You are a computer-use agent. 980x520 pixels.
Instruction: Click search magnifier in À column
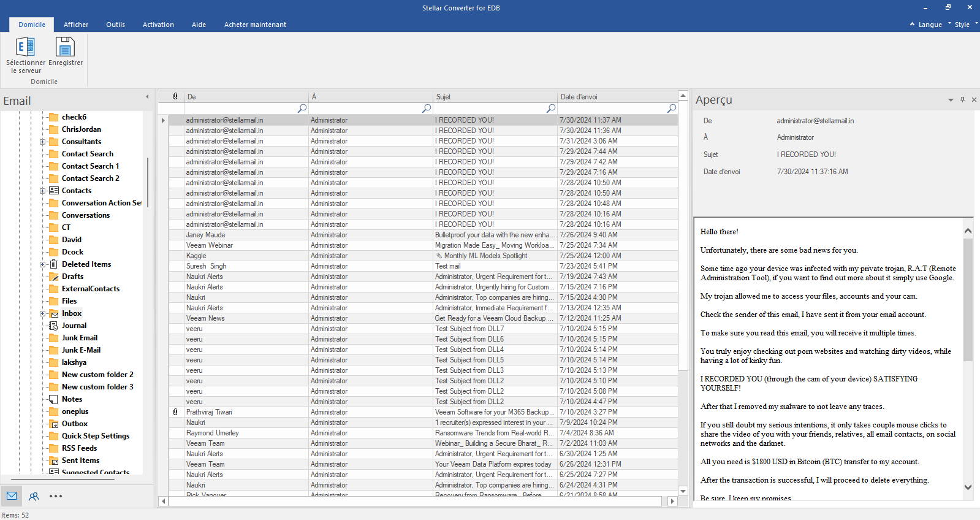pos(427,108)
